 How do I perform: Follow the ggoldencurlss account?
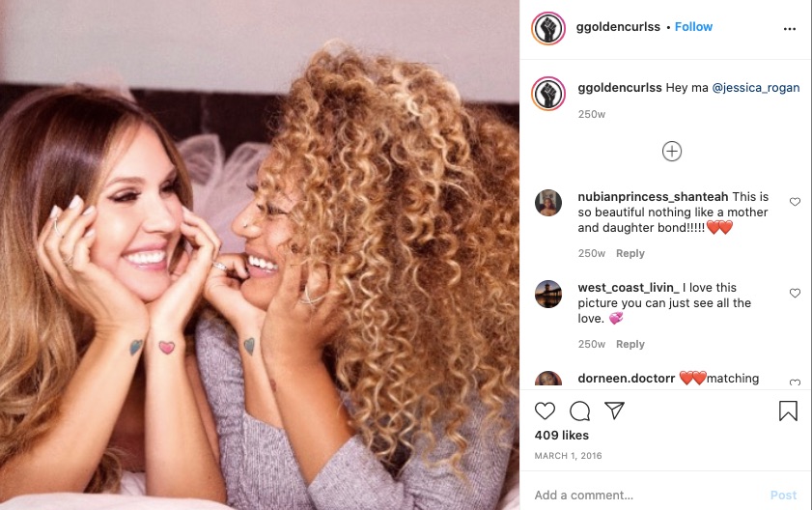coord(693,27)
